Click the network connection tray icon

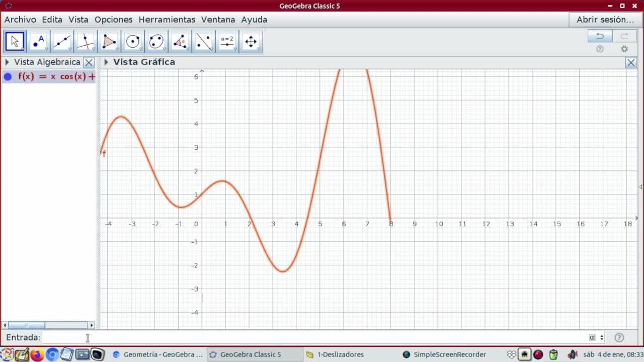tap(525, 354)
